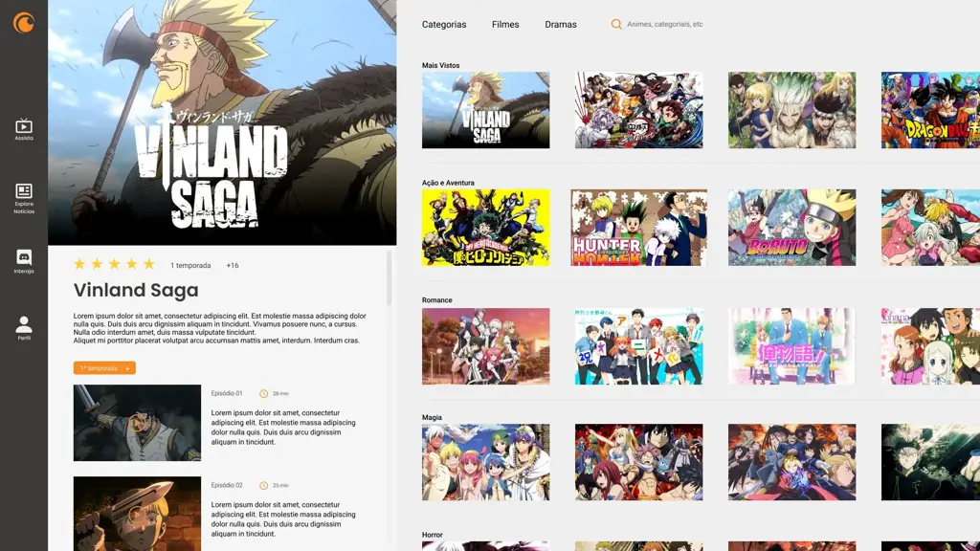The height and width of the screenshot is (551, 980).
Task: Click the detail panel vertical scrollbar
Action: tap(390, 278)
